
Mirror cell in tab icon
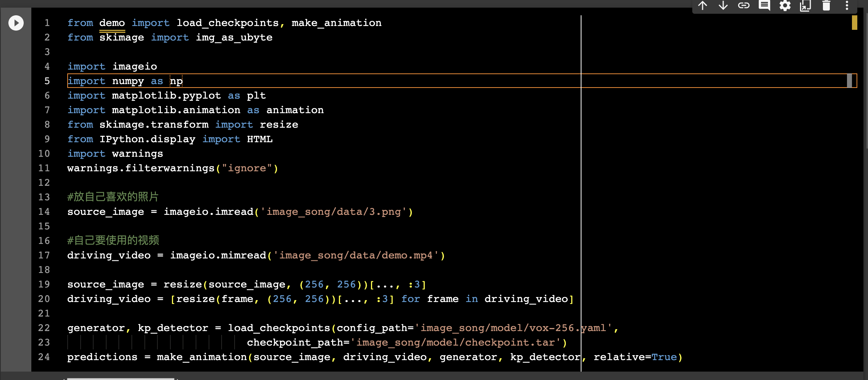(805, 6)
